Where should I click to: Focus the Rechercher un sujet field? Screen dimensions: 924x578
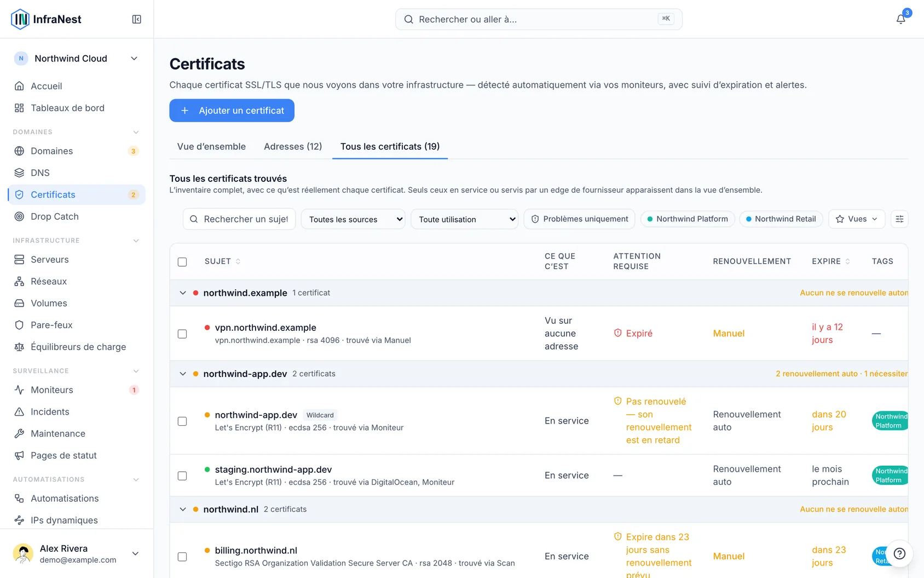[x=239, y=219]
